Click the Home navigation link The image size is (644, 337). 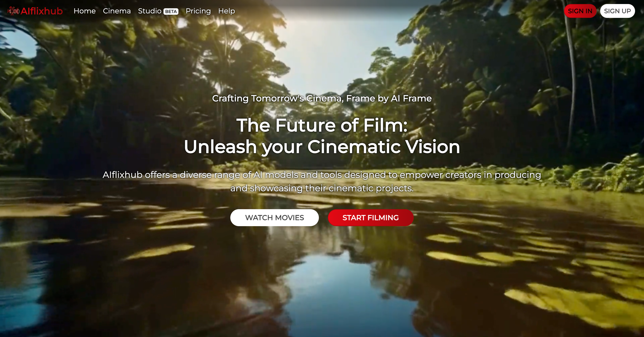(x=85, y=11)
